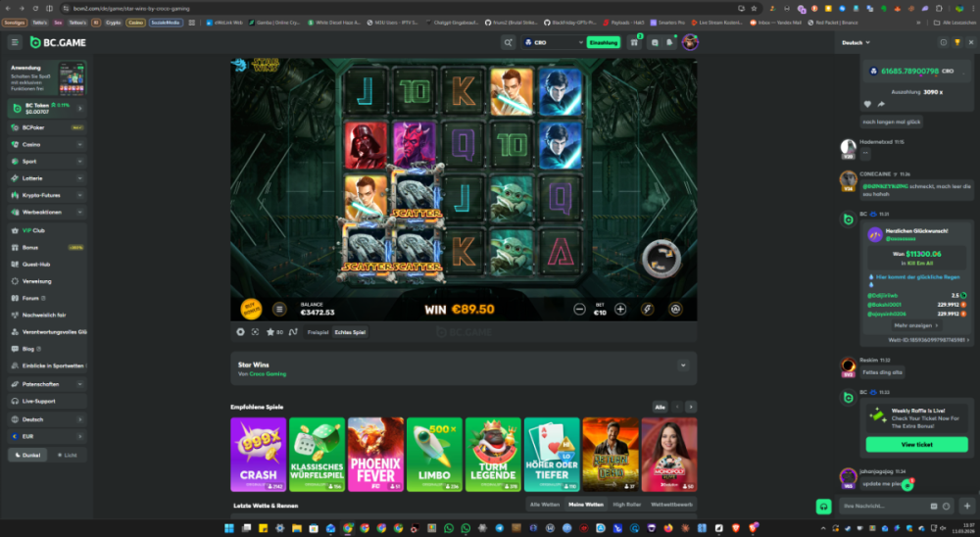980x537 pixels.
Task: Click the BUY BONUS coin button
Action: click(251, 309)
